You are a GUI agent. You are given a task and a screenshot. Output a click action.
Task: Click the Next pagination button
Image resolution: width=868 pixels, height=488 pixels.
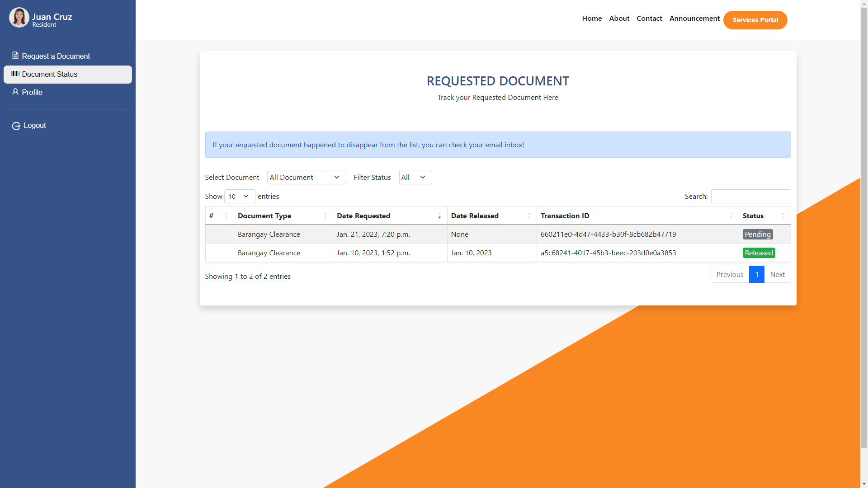click(x=777, y=274)
